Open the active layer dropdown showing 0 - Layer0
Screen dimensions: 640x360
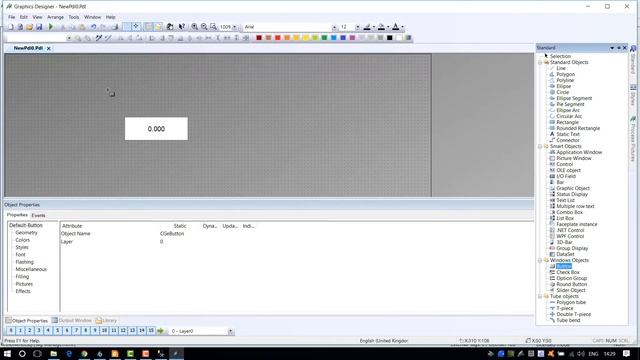231,331
